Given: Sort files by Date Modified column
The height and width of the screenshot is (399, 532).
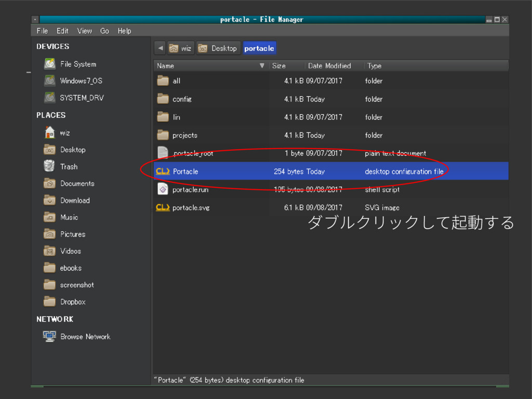Looking at the screenshot, I should (x=329, y=66).
